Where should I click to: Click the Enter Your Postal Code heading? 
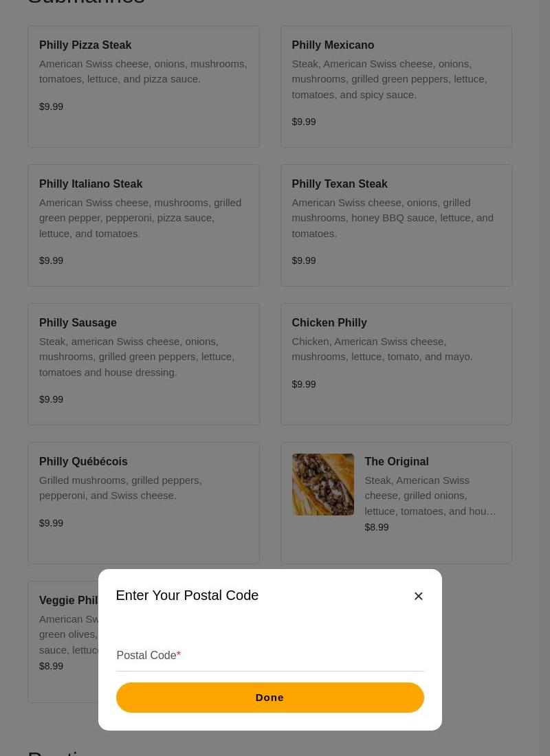tap(187, 596)
